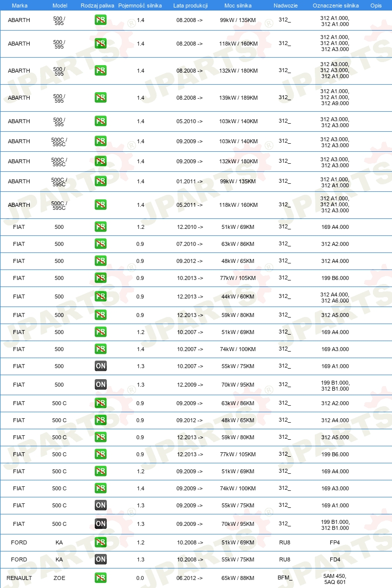The image size is (392, 588).
Task: Click petrol icon in ABARTH 500/595 05.2010 row
Action: (100, 121)
